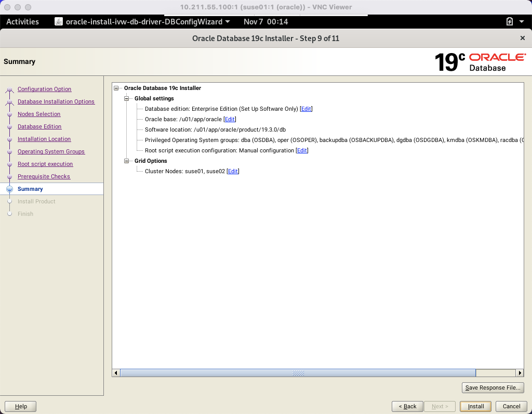This screenshot has width=532, height=414.
Task: Cancel the installation wizard
Action: [511, 406]
